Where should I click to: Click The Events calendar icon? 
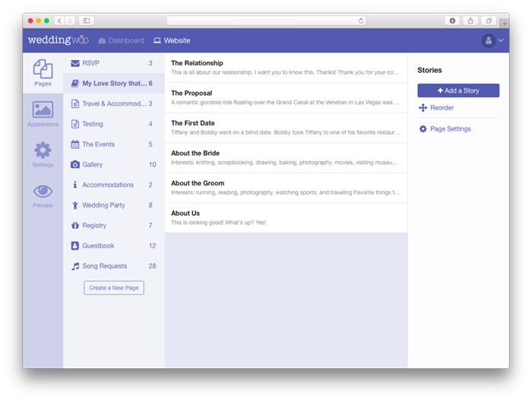pos(75,144)
